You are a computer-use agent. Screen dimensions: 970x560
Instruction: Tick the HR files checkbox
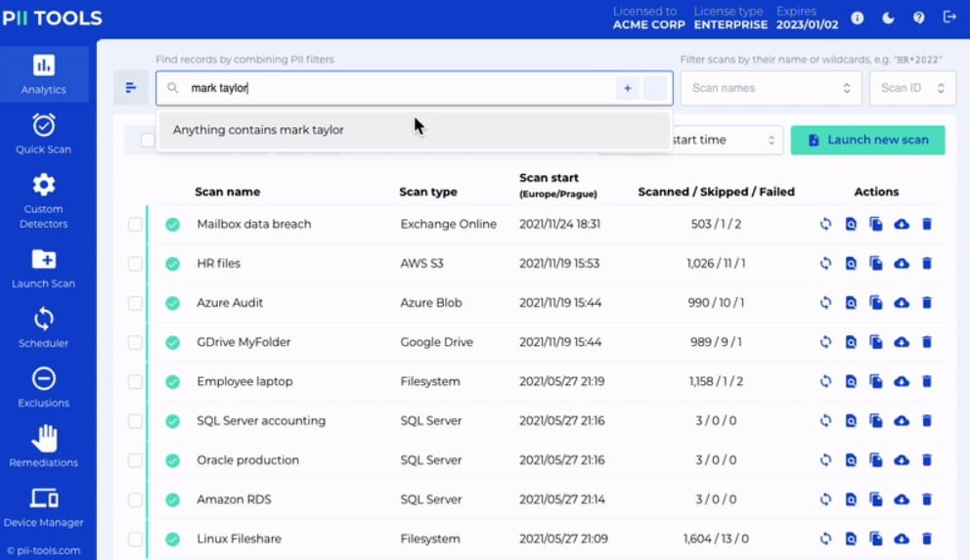tap(135, 263)
